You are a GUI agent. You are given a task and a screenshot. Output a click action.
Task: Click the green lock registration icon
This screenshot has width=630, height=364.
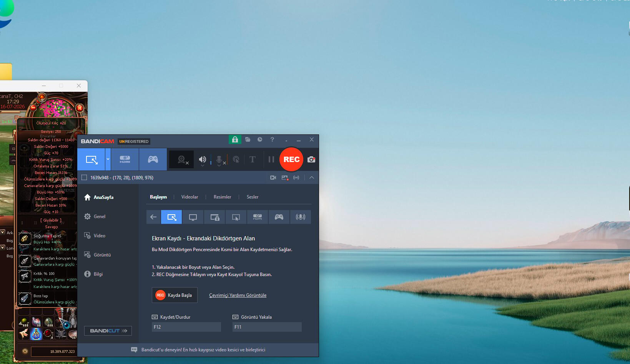235,139
